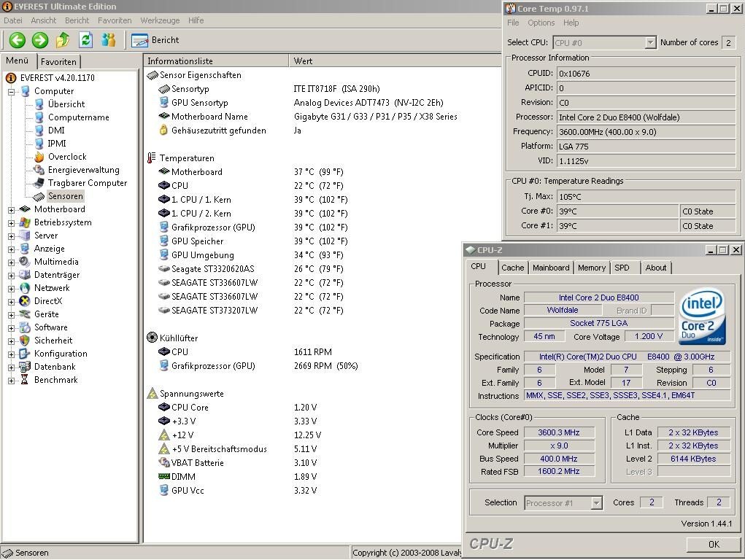Switch to CPU-Z Mainboard tab
745x560 pixels.
(x=551, y=268)
